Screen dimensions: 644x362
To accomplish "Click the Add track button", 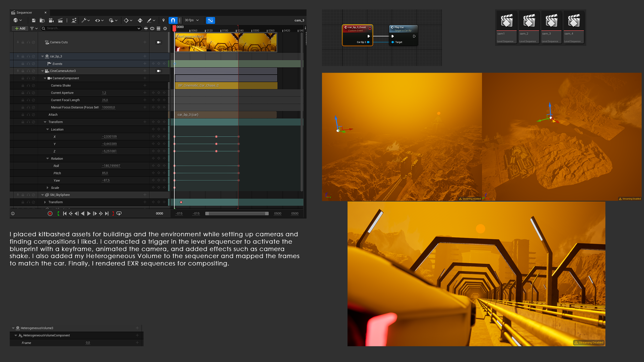I will pyautogui.click(x=20, y=28).
